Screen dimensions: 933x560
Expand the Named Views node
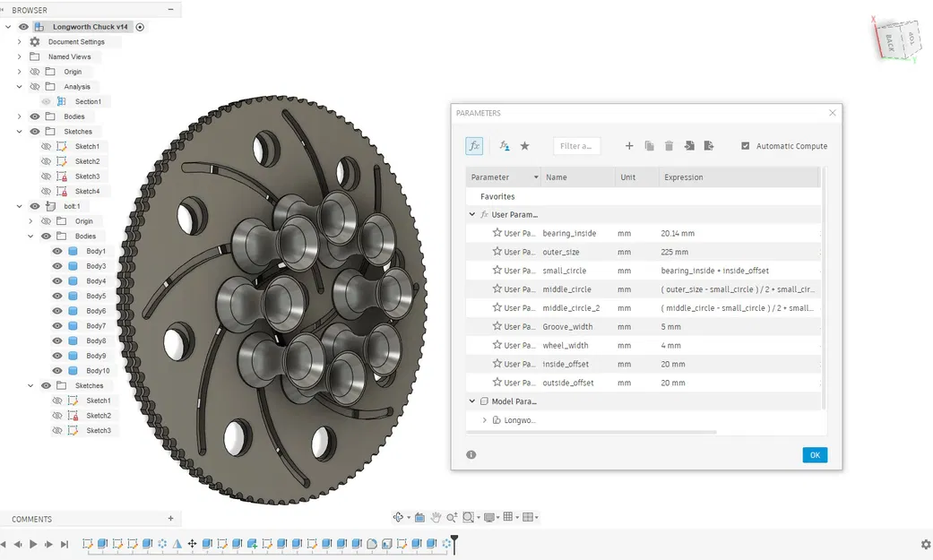tap(19, 56)
